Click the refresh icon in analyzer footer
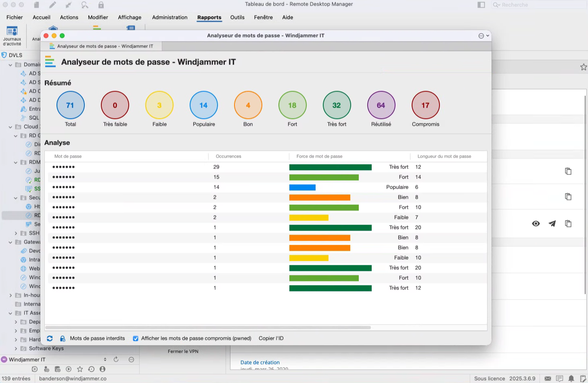This screenshot has height=383, width=588. (50, 339)
